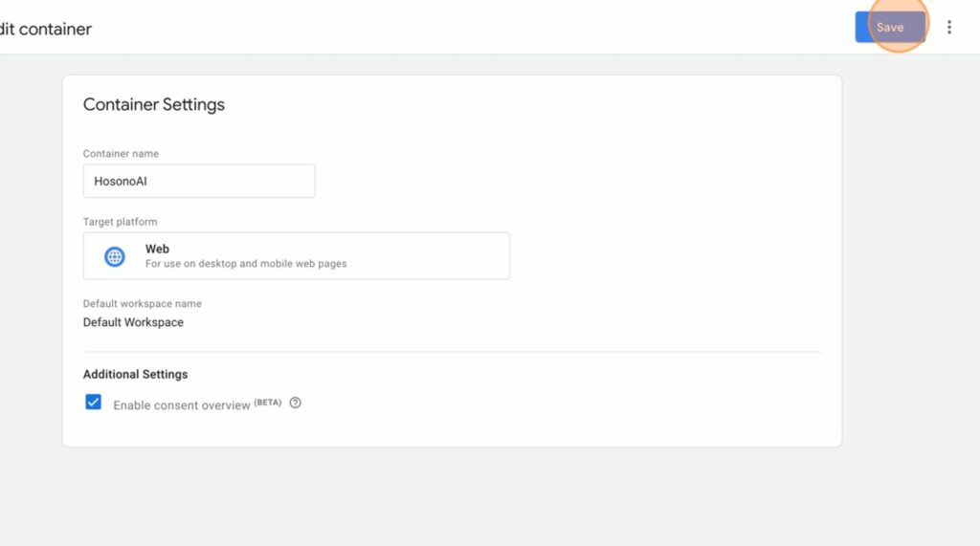Image resolution: width=980 pixels, height=546 pixels.
Task: Click the Enable consent overview label text
Action: [181, 404]
